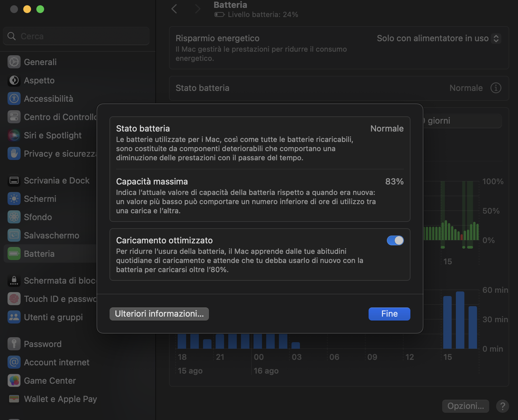Open the Opzioni button

(465, 406)
